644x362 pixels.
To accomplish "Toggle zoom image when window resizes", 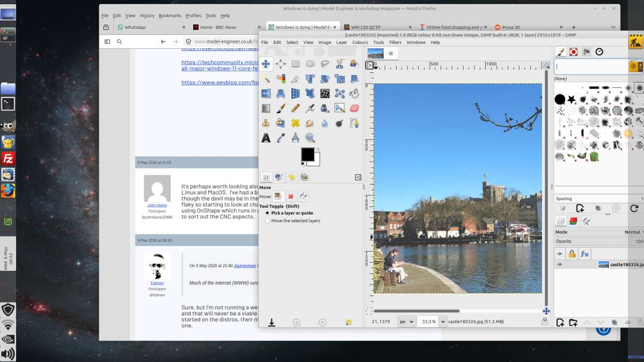I will tap(546, 65).
